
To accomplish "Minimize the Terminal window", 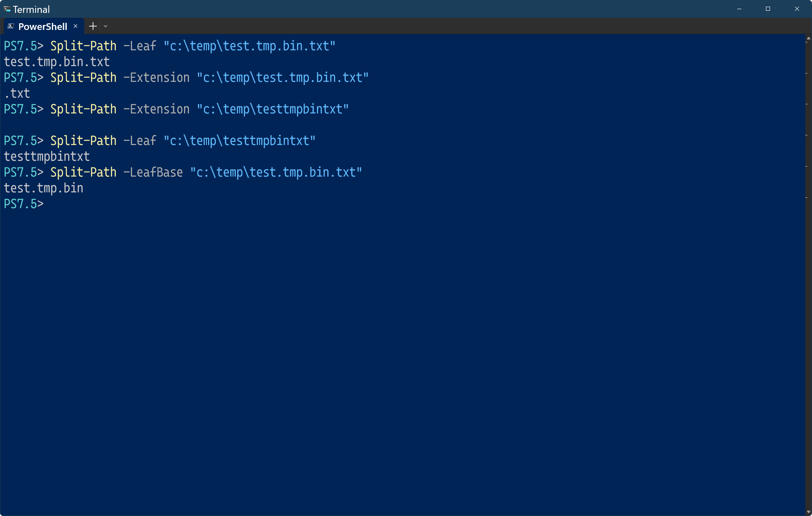I will point(739,9).
